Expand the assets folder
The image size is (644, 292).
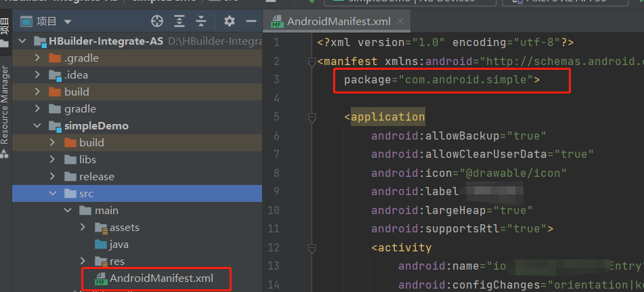pyautogui.click(x=83, y=228)
